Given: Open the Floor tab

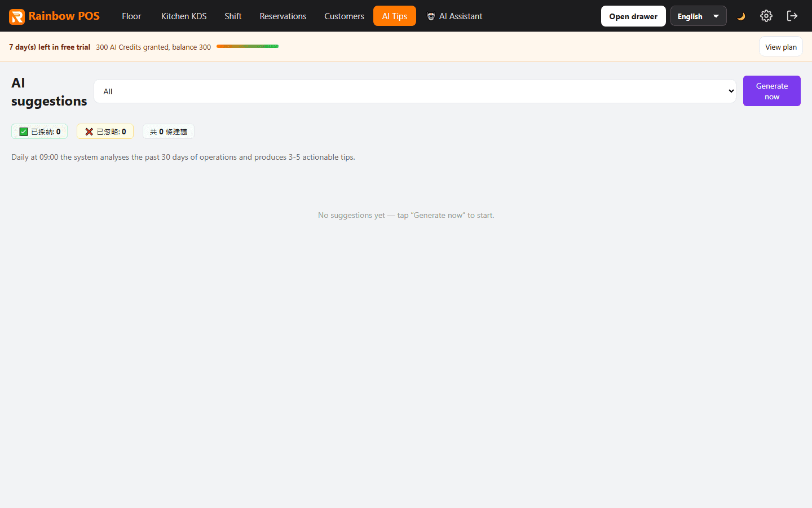Looking at the screenshot, I should 131,16.
